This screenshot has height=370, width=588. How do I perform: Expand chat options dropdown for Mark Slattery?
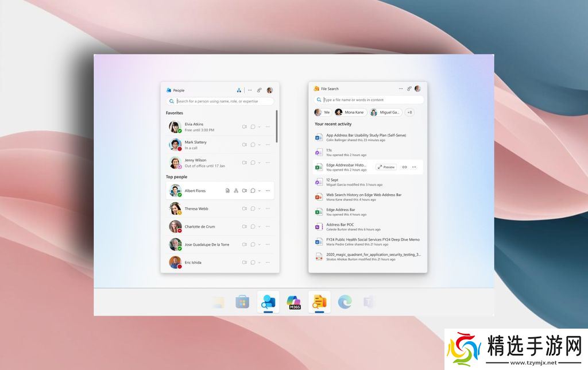[259, 145]
